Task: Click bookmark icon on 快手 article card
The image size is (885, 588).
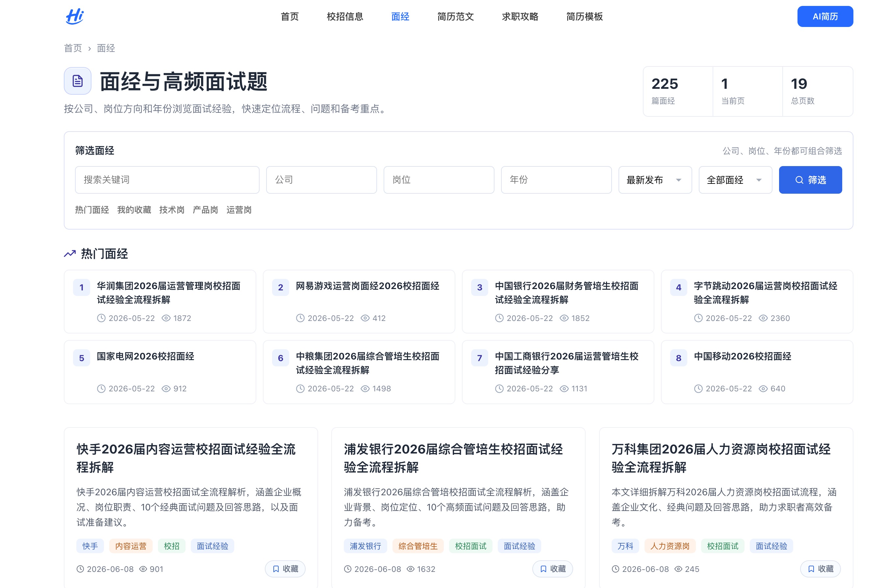Action: coord(276,569)
